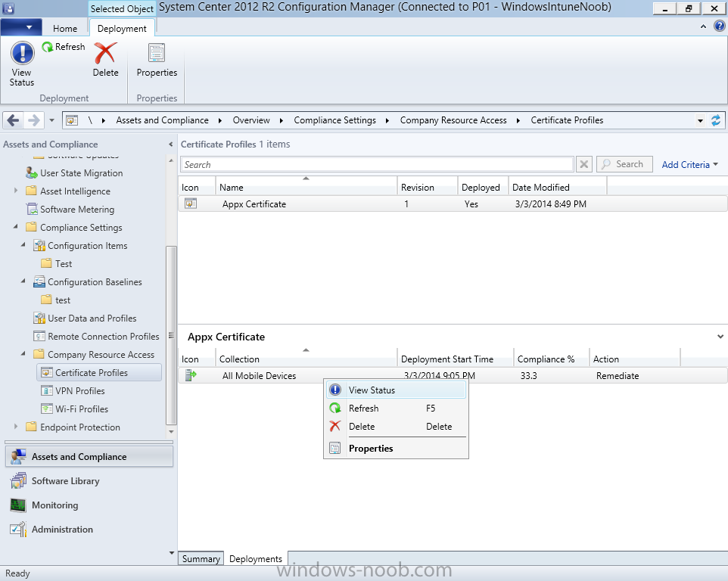
Task: Click in the Search input field
Action: [377, 164]
